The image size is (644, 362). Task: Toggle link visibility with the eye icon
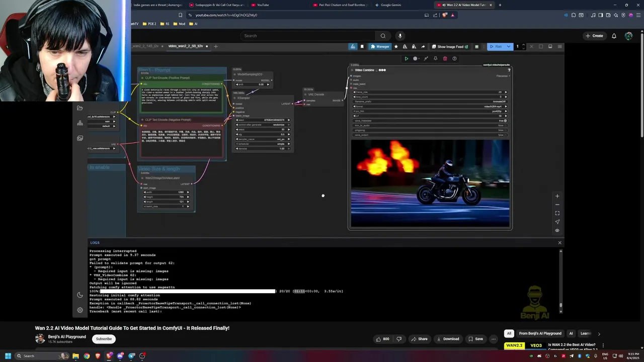(557, 230)
